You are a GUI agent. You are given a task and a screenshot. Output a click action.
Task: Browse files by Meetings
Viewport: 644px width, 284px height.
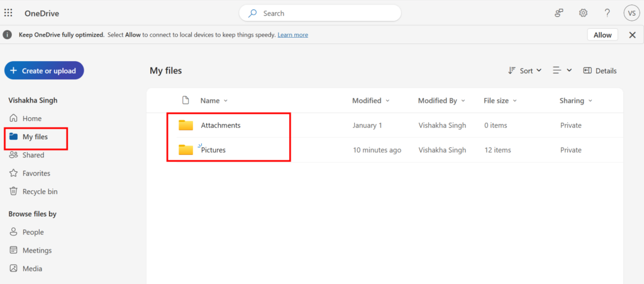coord(37,250)
